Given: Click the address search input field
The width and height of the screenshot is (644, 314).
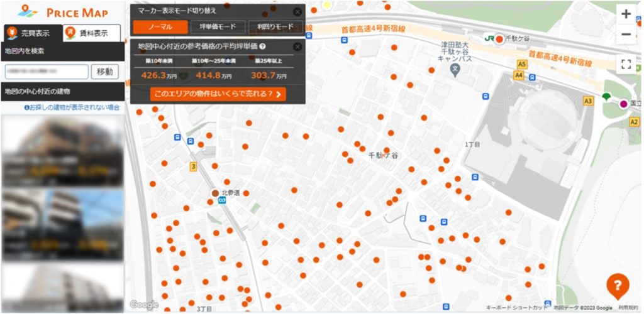Looking at the screenshot, I should coord(47,72).
